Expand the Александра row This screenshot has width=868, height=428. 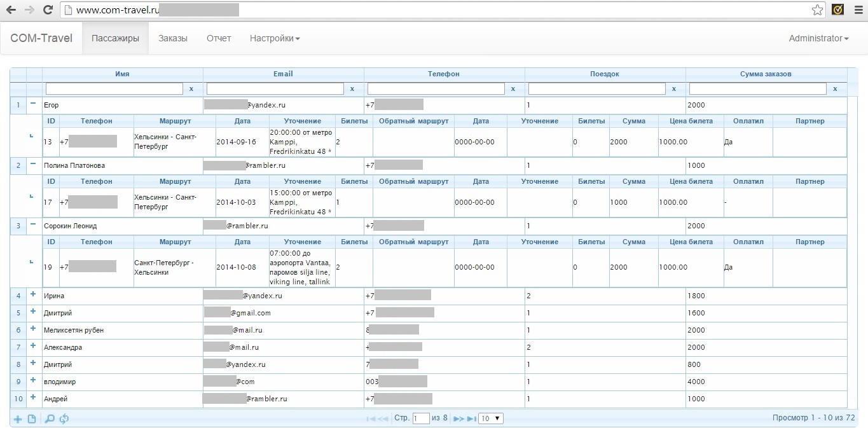pyautogui.click(x=34, y=346)
